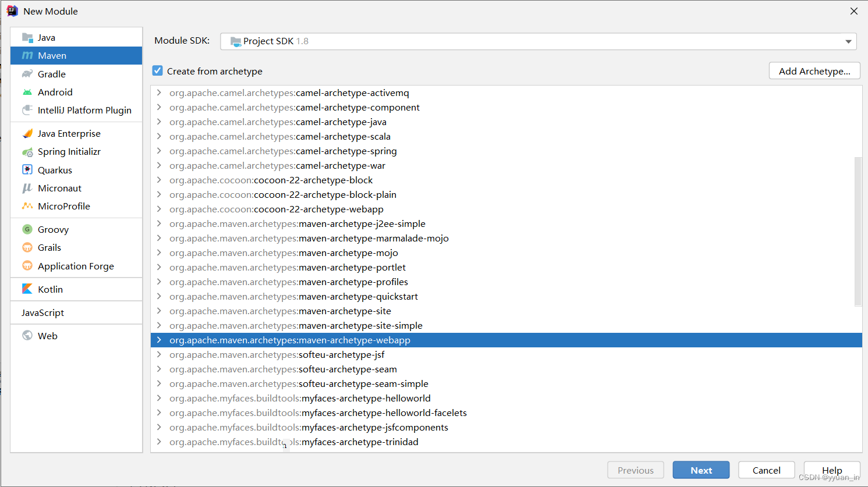Click the Java Enterprise icon
The width and height of the screenshot is (868, 487).
point(27,134)
